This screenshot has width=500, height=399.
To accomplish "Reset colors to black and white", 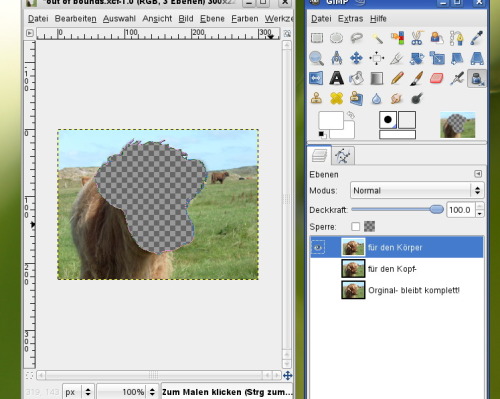I will (322, 135).
